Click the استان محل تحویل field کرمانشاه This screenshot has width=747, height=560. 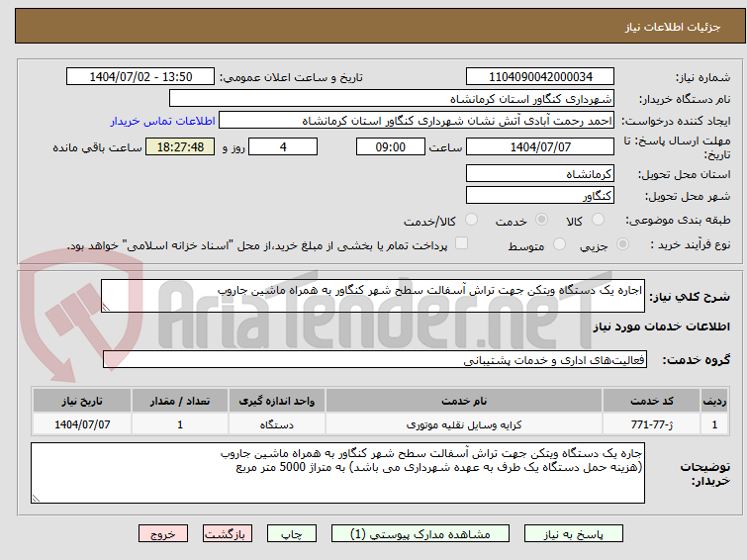tap(540, 173)
